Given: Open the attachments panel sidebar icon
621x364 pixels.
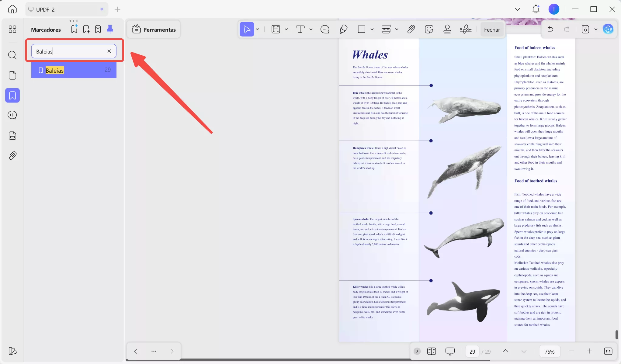Looking at the screenshot, I should [12, 156].
